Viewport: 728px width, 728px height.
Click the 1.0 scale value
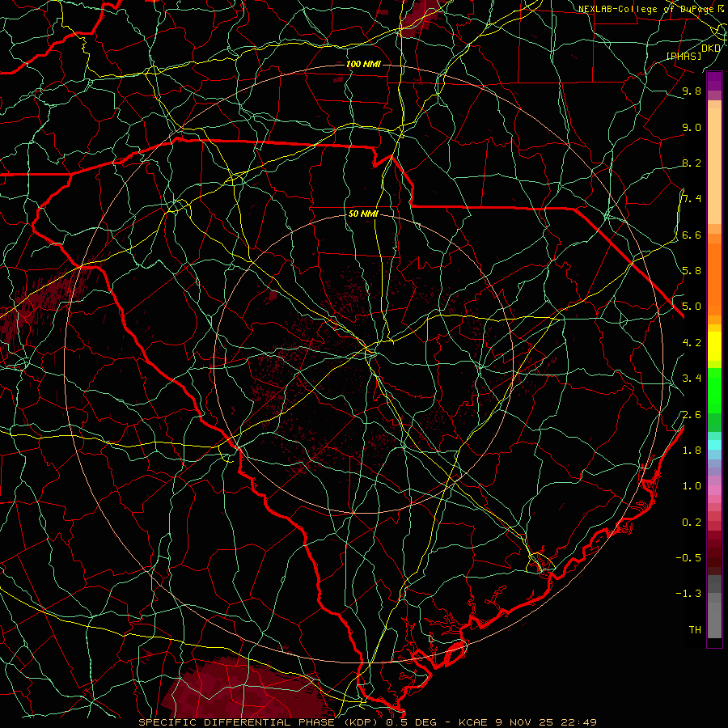point(692,485)
